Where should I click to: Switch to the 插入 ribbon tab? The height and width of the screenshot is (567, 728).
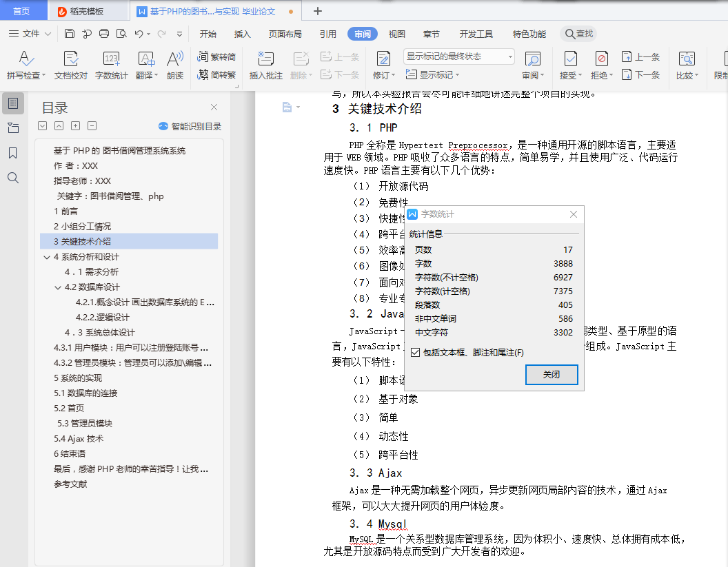coord(243,34)
